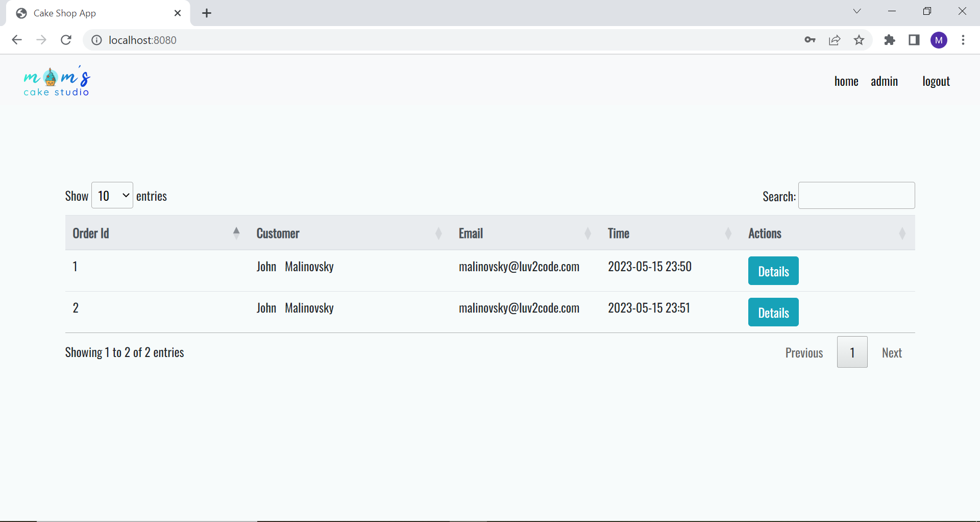Click the saved passwords key icon
Viewport: 980px width, 522px height.
point(810,40)
